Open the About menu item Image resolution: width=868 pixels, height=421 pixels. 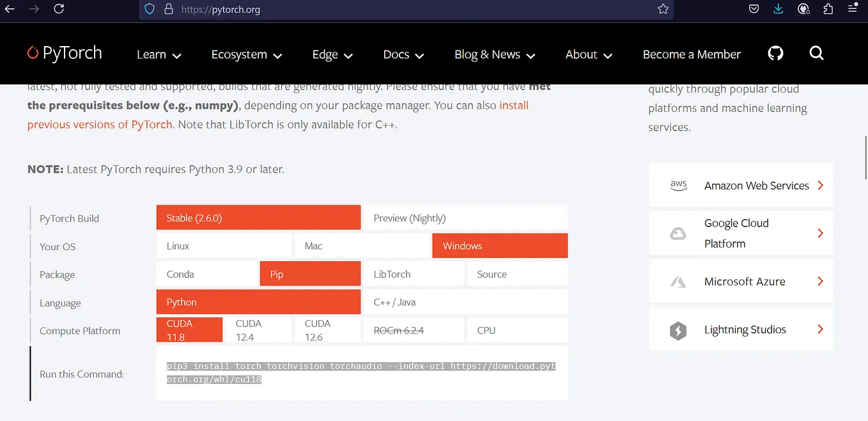click(587, 54)
